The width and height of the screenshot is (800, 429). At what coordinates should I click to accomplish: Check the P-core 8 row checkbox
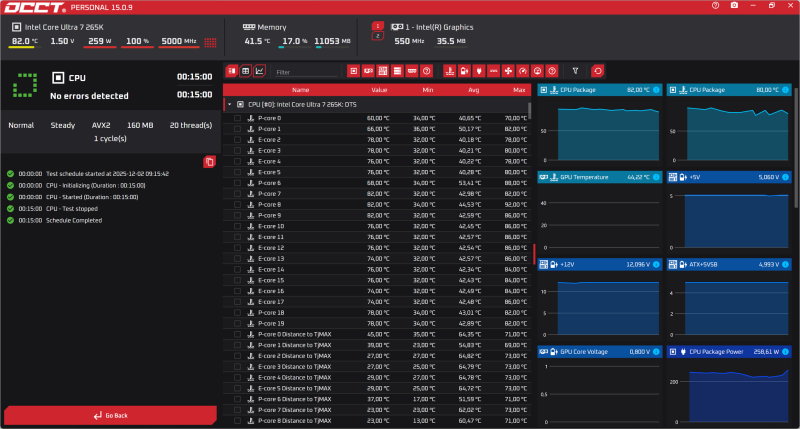(237, 205)
